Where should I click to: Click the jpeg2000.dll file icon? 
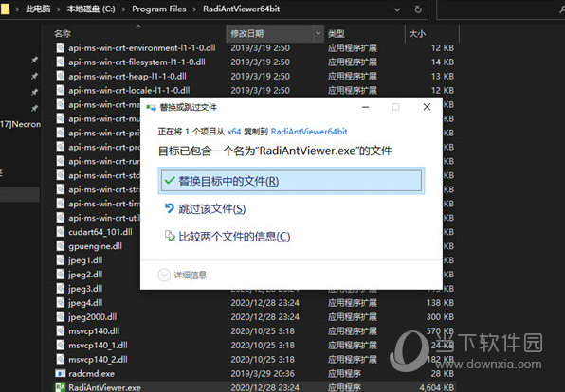pos(60,317)
